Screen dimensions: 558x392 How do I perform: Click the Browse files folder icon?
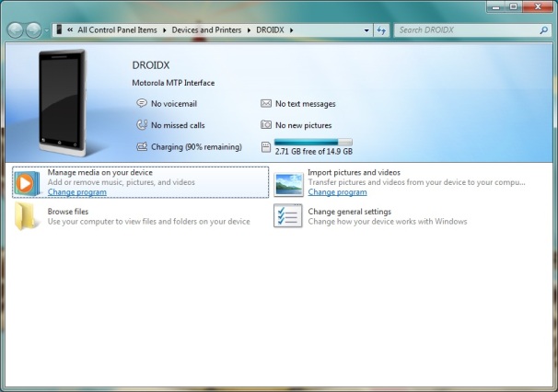coord(27,216)
